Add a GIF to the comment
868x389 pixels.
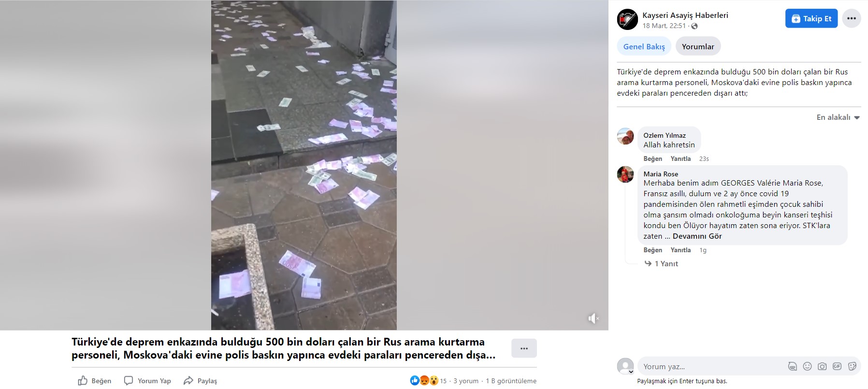(x=837, y=366)
